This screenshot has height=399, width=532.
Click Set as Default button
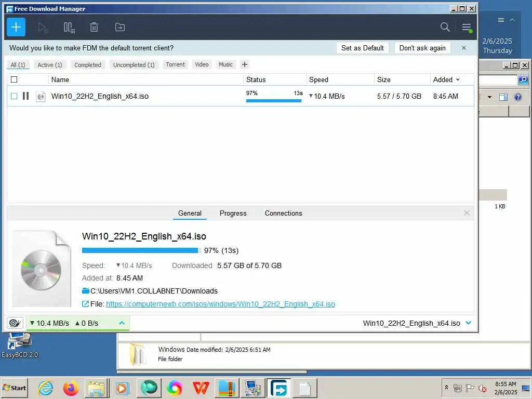click(363, 48)
